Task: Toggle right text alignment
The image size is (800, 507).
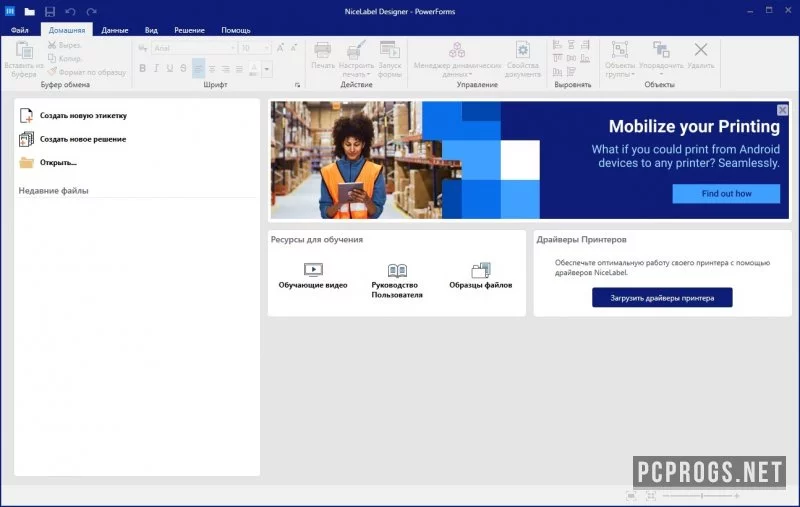Action: tap(226, 68)
